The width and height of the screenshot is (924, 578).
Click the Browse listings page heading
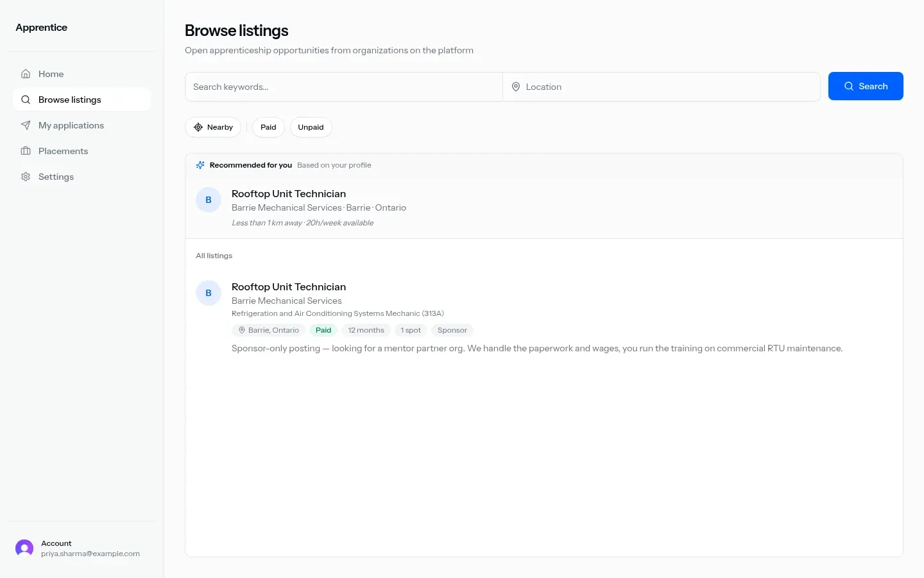pos(237,30)
